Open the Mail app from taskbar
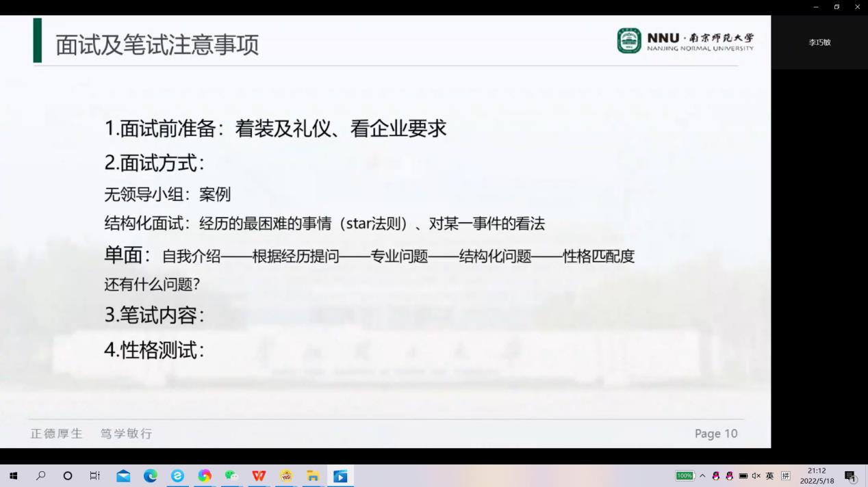Viewport: 868px width, 487px height. [123, 476]
